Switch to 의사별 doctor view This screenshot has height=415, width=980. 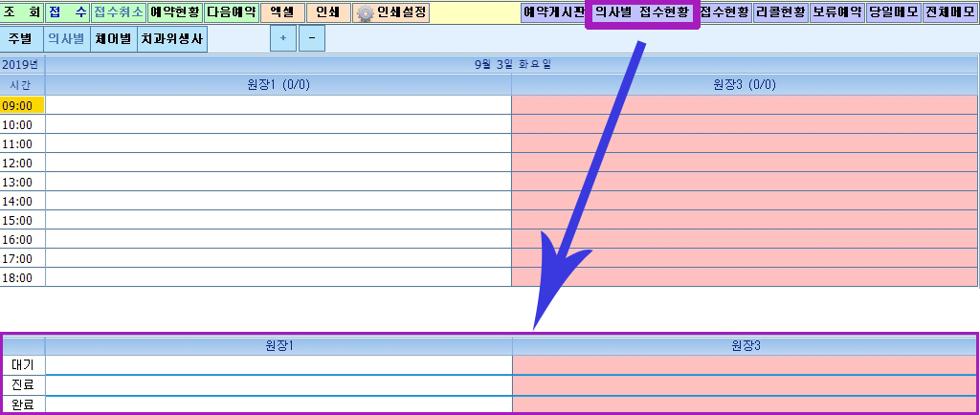[x=66, y=38]
